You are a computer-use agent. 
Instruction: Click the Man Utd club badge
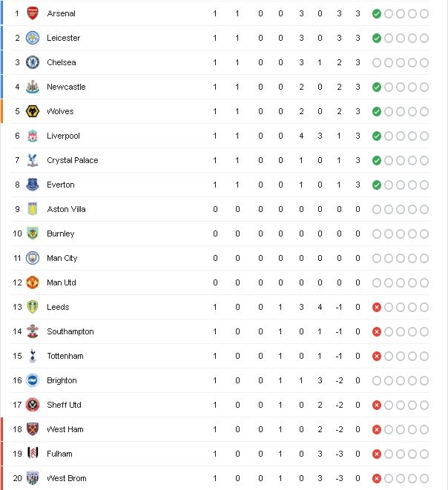click(x=33, y=282)
